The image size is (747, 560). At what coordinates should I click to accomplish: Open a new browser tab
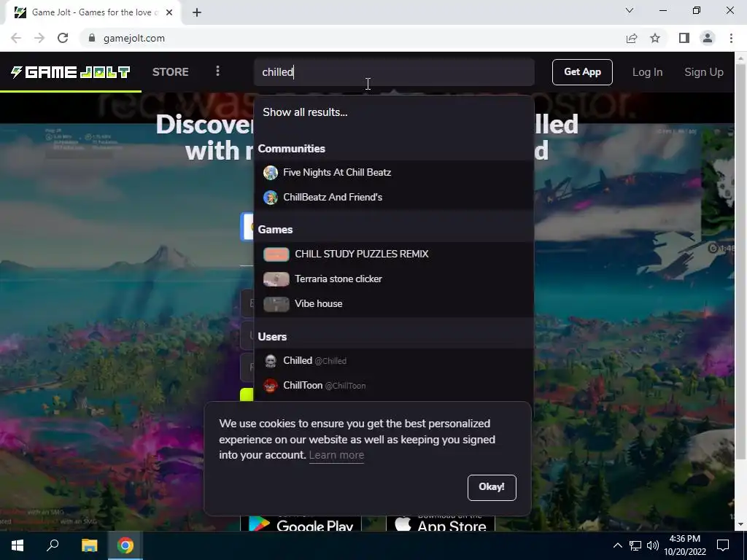(197, 12)
